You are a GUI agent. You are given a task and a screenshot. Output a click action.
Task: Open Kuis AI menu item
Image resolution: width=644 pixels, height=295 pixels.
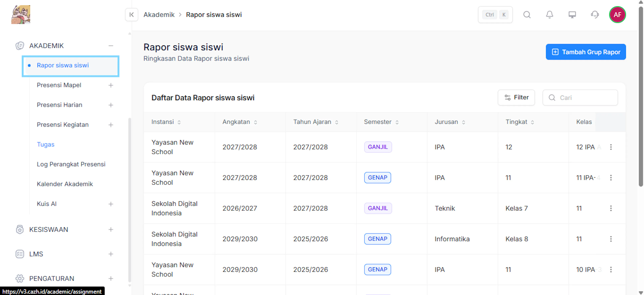pyautogui.click(x=47, y=204)
